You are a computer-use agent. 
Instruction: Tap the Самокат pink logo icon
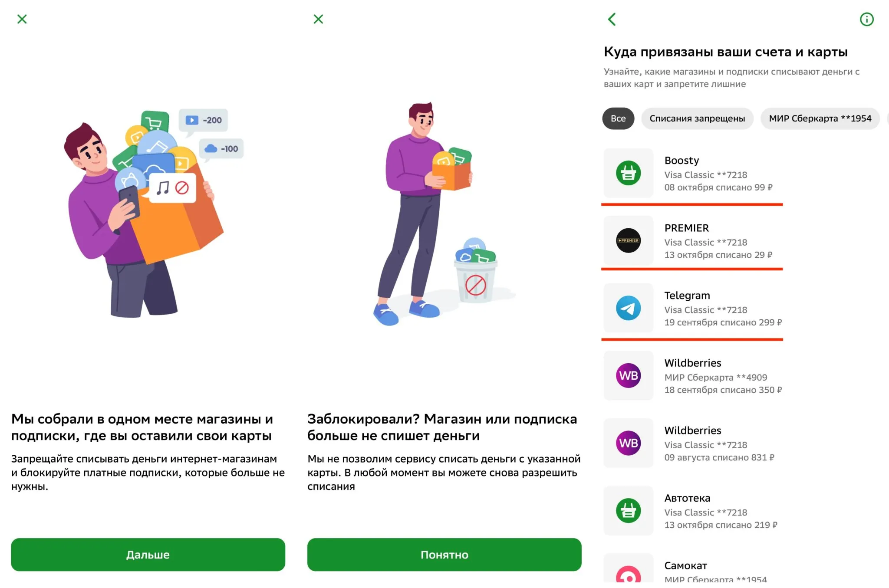[x=628, y=573]
